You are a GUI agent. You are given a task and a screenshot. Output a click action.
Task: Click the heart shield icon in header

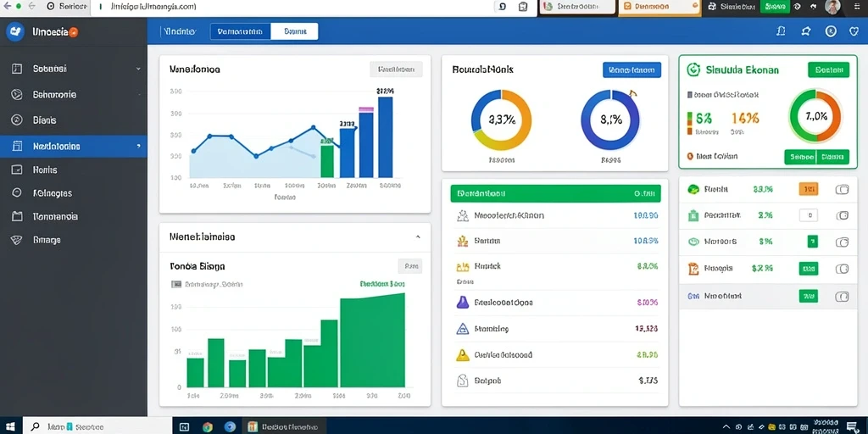pos(854,31)
